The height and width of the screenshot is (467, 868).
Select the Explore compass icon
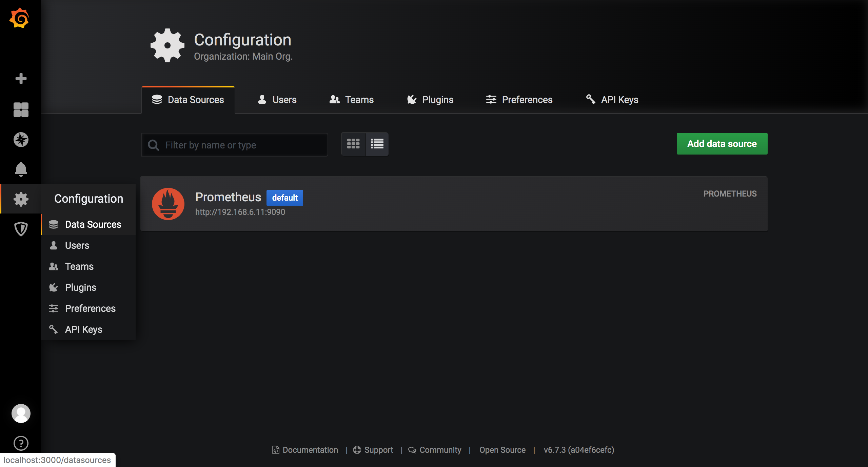pyautogui.click(x=21, y=139)
